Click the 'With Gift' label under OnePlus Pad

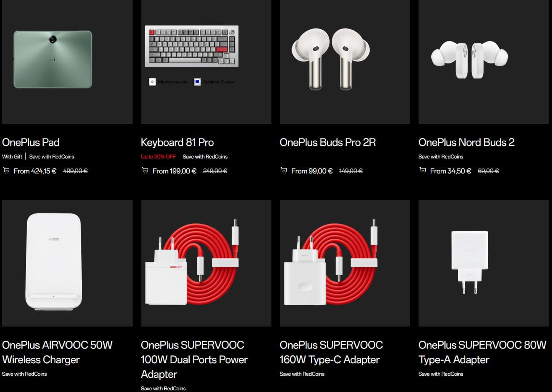click(12, 157)
